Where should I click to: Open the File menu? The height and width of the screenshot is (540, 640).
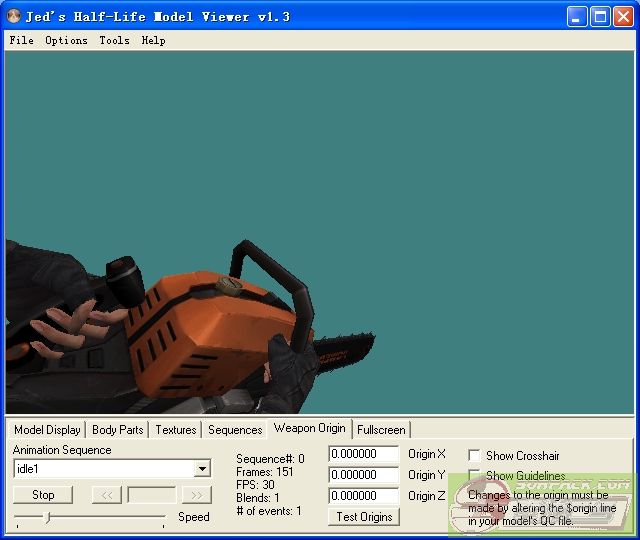tap(21, 41)
